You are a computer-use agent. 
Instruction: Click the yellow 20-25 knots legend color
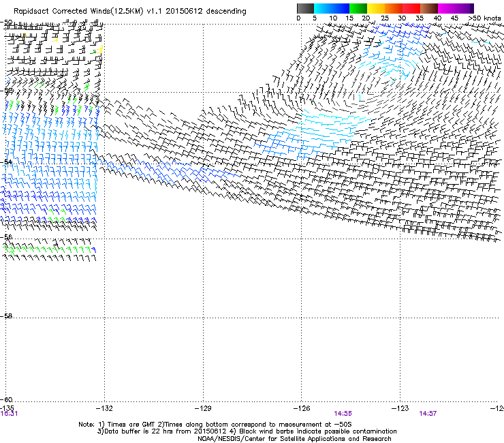(376, 8)
